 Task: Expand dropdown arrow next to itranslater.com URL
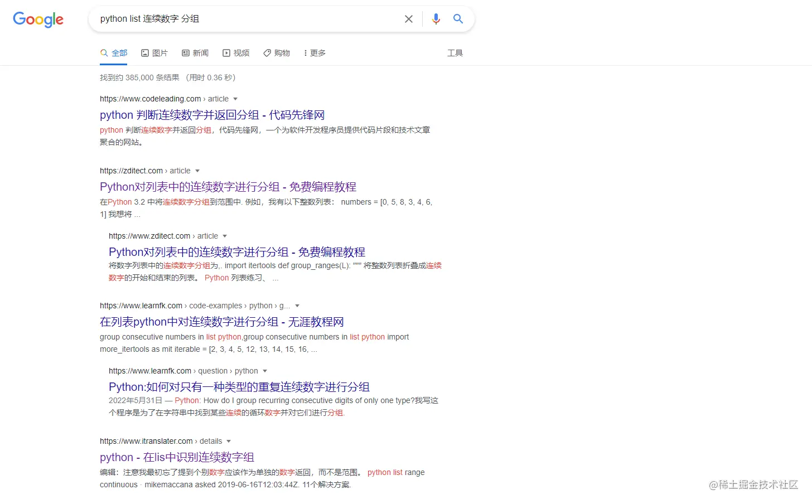pos(229,442)
